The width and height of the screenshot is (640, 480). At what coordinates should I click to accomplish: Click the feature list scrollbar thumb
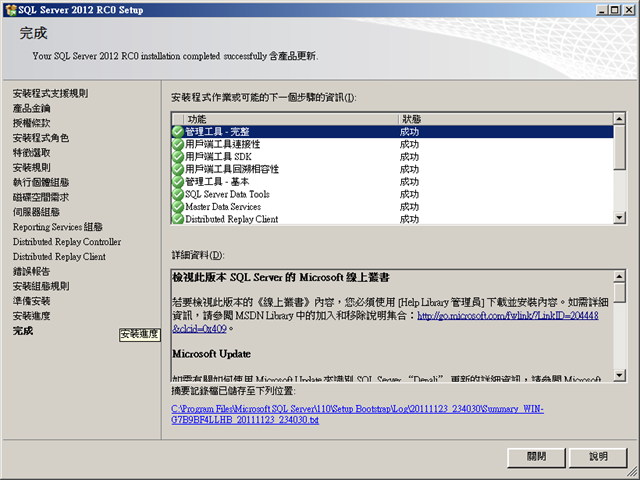pyautogui.click(x=619, y=147)
